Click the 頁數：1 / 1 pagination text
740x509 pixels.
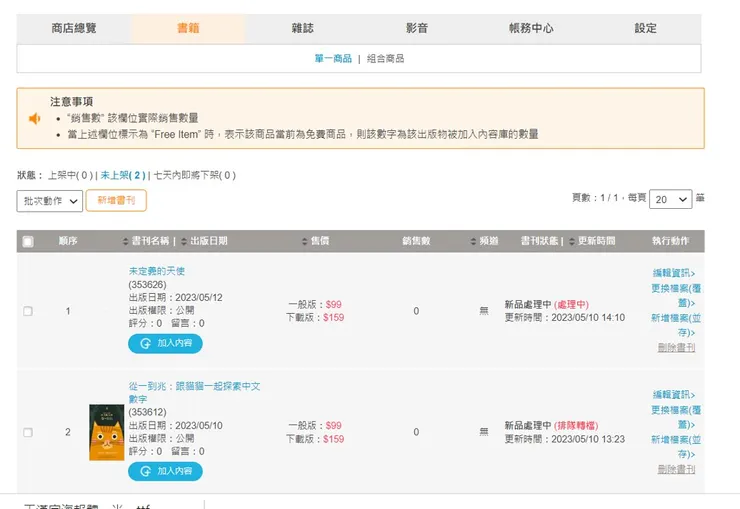point(595,198)
